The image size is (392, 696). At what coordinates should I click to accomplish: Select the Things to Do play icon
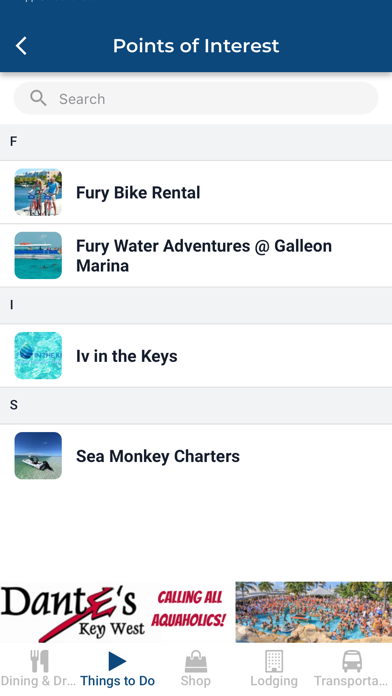click(117, 661)
